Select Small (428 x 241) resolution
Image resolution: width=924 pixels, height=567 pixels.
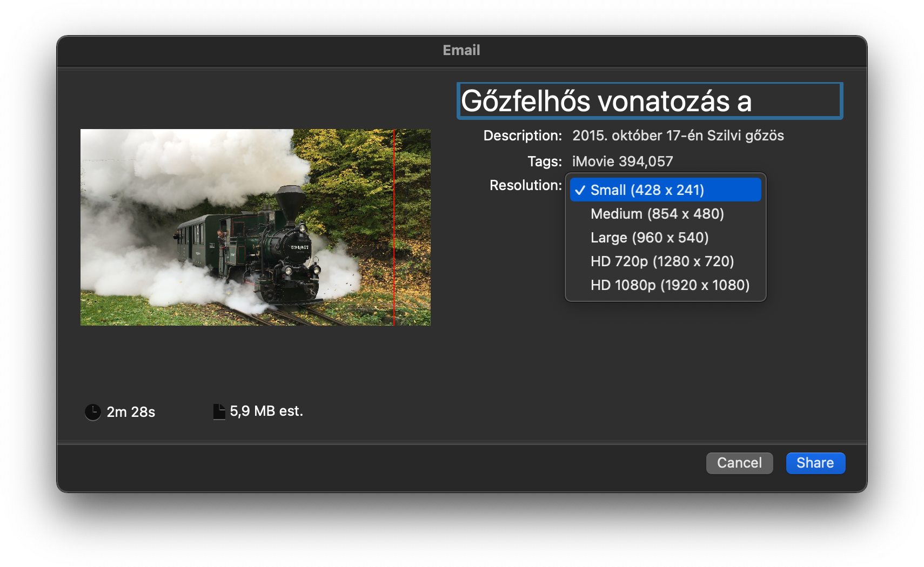[665, 190]
